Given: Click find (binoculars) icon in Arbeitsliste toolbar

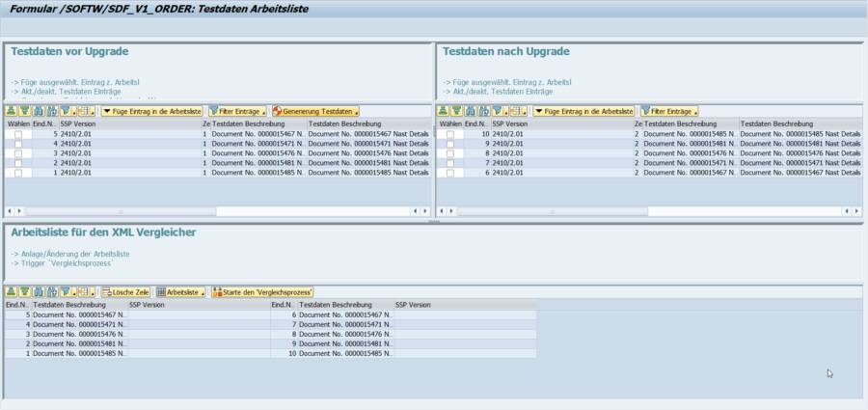Looking at the screenshot, I should [x=37, y=291].
